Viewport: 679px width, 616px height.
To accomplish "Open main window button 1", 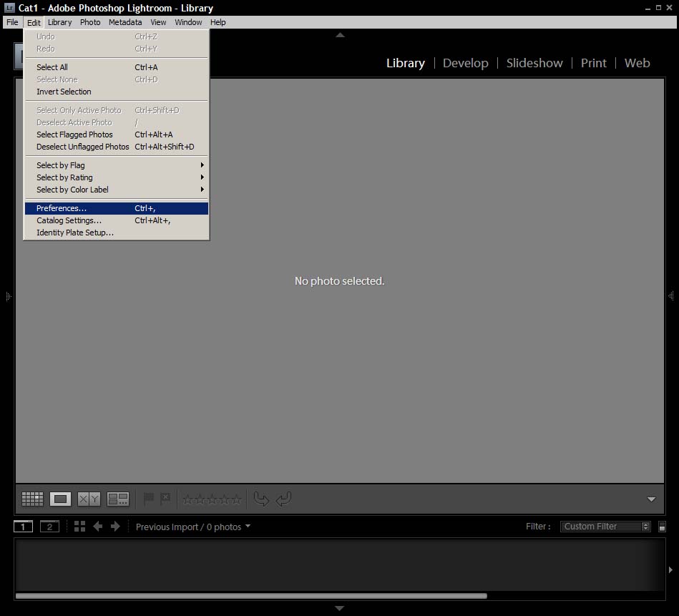I will pos(23,527).
